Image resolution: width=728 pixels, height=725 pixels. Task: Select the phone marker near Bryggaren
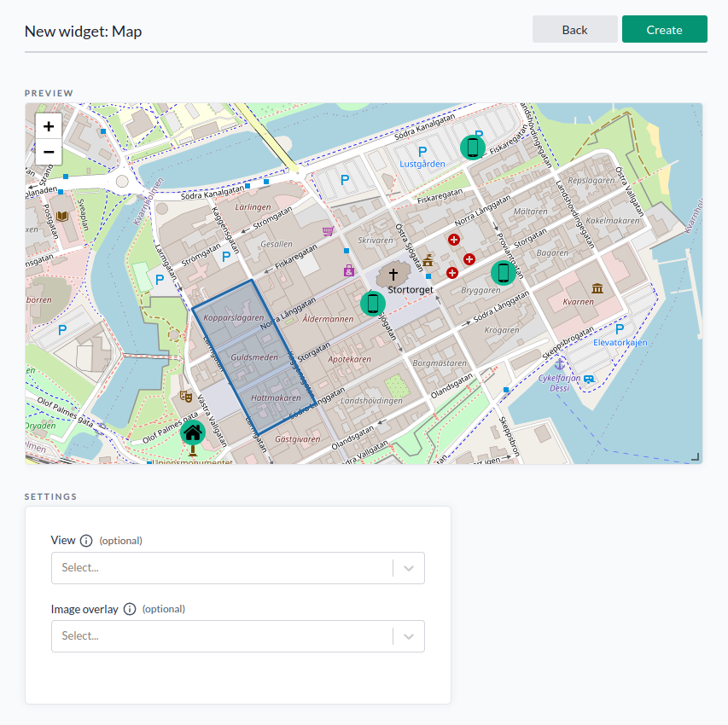coord(504,272)
